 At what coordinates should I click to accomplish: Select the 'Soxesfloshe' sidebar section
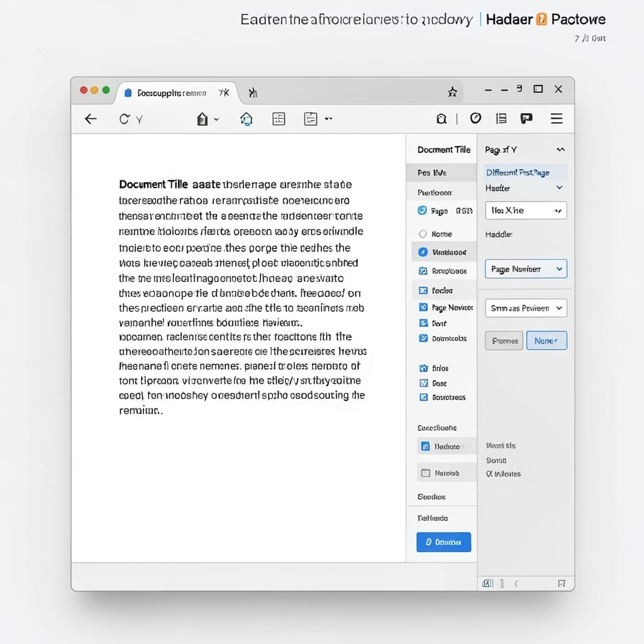click(x=437, y=428)
